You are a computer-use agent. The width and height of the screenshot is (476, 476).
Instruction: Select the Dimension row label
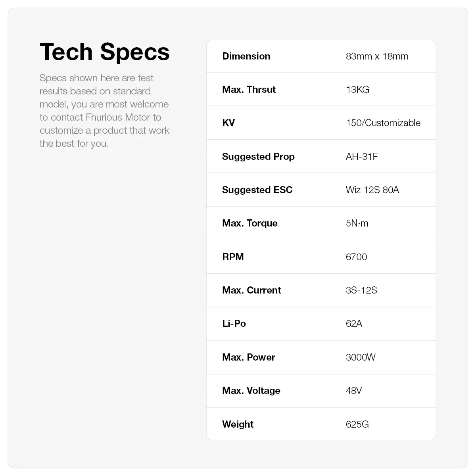pyautogui.click(x=246, y=56)
